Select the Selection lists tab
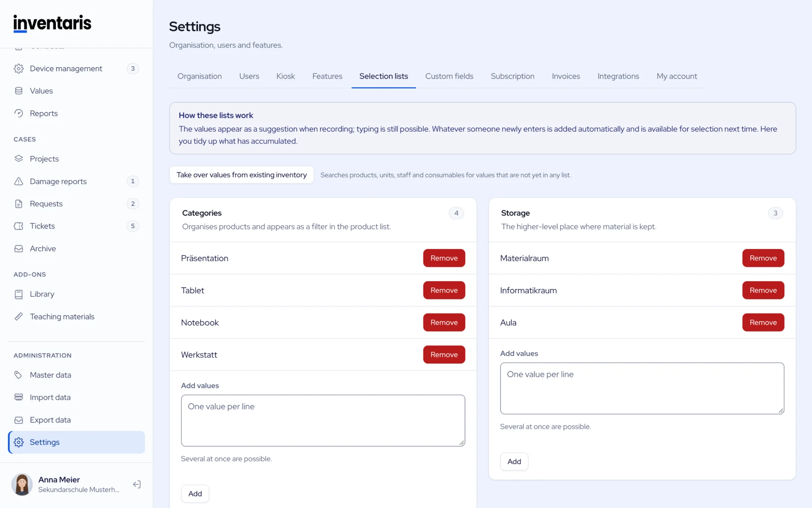Viewport: 812px width, 508px height. tap(384, 76)
